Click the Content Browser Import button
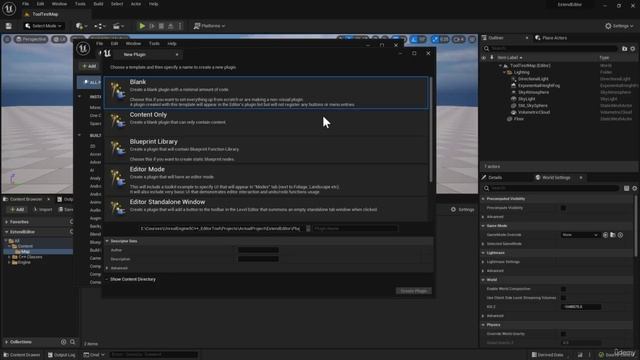Screen dimensions: 640x360 pos(43,210)
